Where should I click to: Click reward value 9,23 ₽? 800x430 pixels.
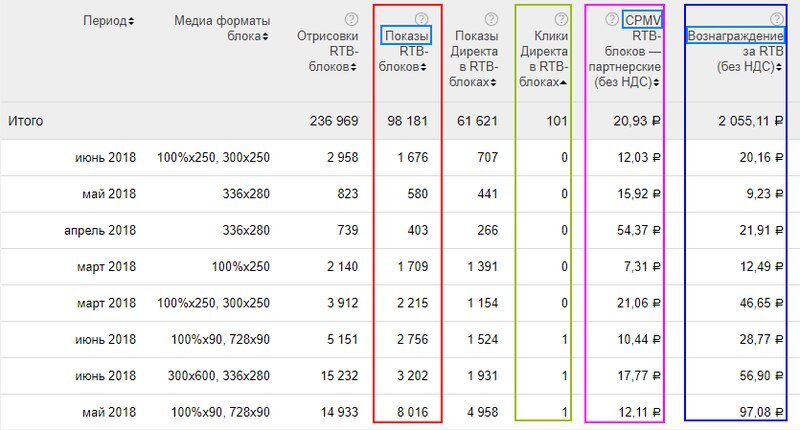pyautogui.click(x=765, y=194)
